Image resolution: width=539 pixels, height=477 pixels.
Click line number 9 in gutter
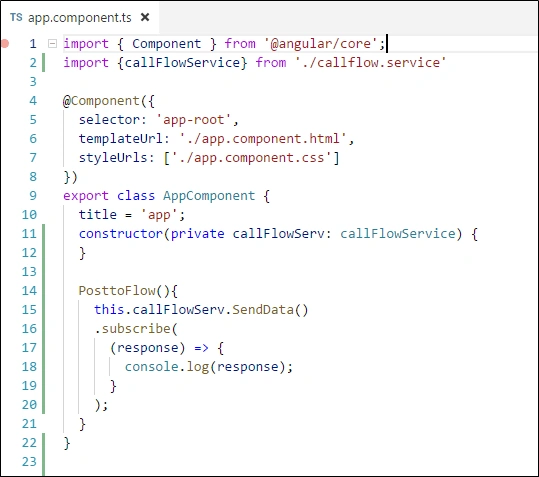pyautogui.click(x=33, y=196)
